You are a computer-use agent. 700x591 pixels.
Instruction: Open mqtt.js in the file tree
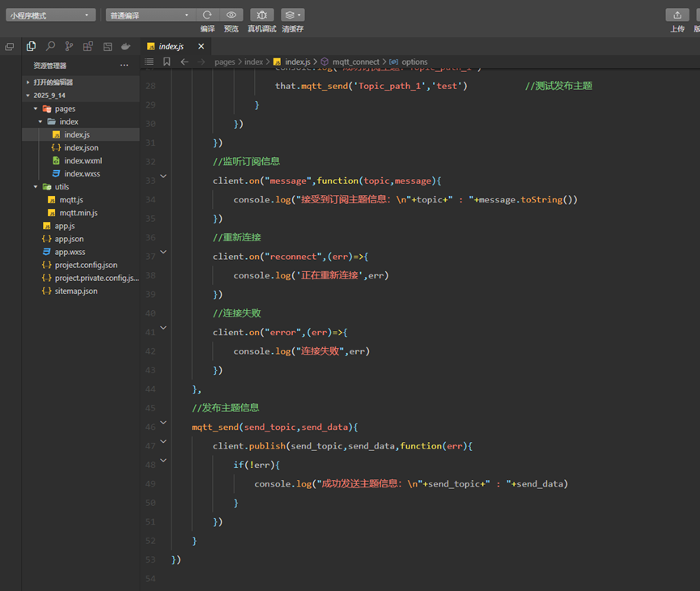(x=71, y=200)
